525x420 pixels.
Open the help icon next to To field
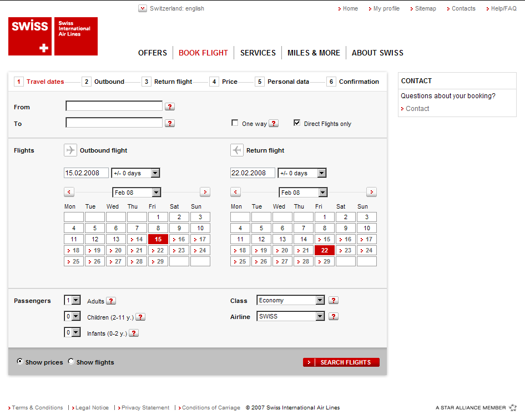click(170, 123)
